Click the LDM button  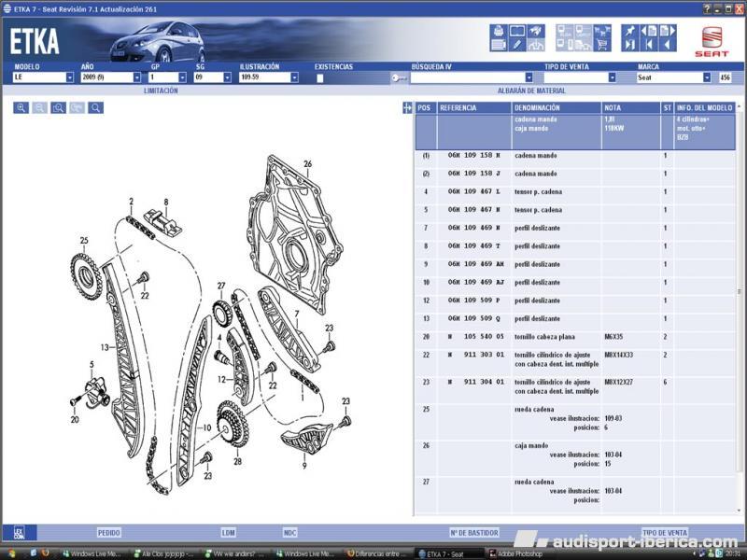point(228,533)
